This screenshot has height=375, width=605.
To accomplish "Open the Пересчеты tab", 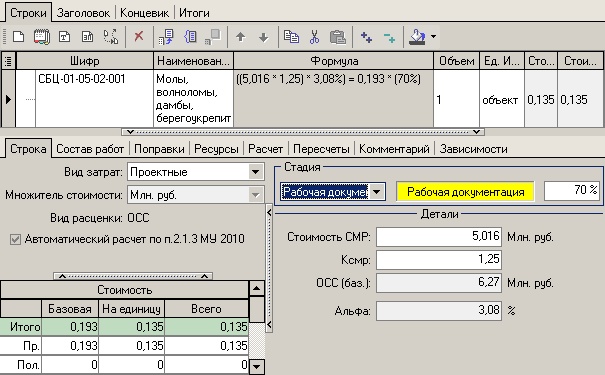I will point(321,149).
